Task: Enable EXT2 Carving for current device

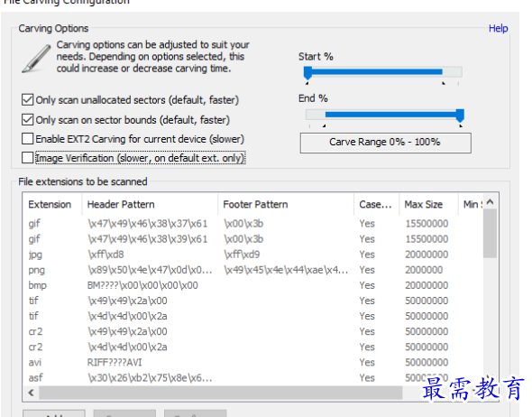Action: click(27, 139)
